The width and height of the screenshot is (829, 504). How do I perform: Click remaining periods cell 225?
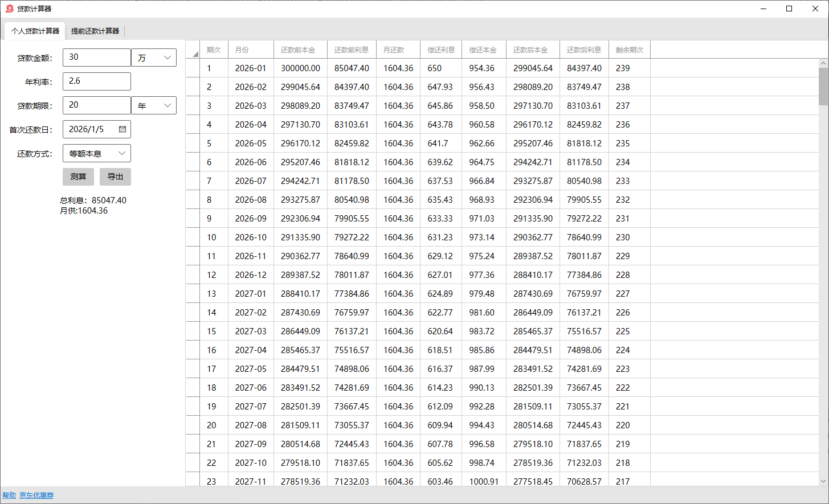[x=630, y=331]
